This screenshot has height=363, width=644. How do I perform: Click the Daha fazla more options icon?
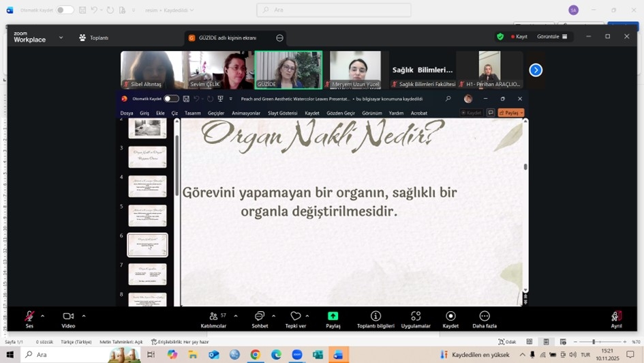click(485, 317)
